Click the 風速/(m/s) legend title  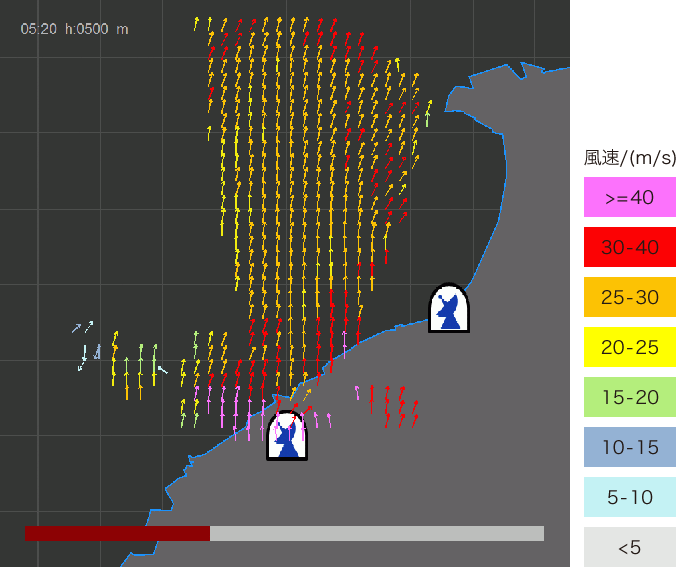coord(630,158)
